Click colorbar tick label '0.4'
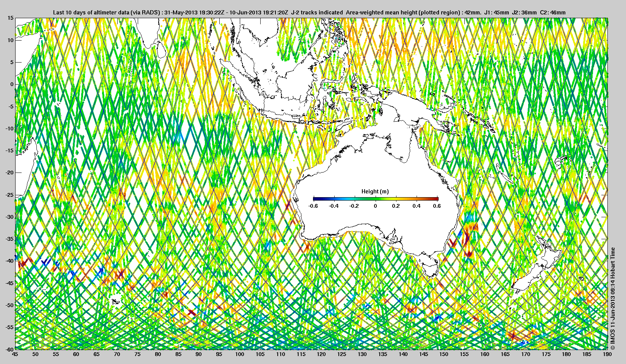 point(416,206)
